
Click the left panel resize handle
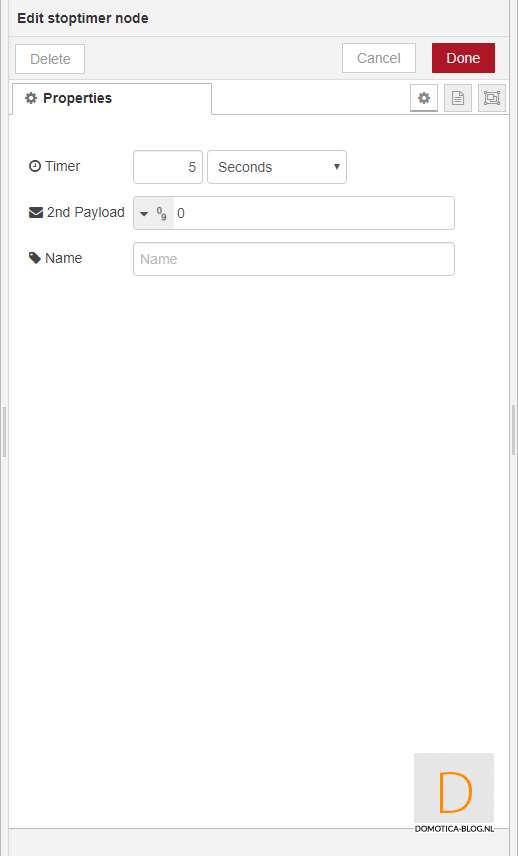pyautogui.click(x=4, y=431)
